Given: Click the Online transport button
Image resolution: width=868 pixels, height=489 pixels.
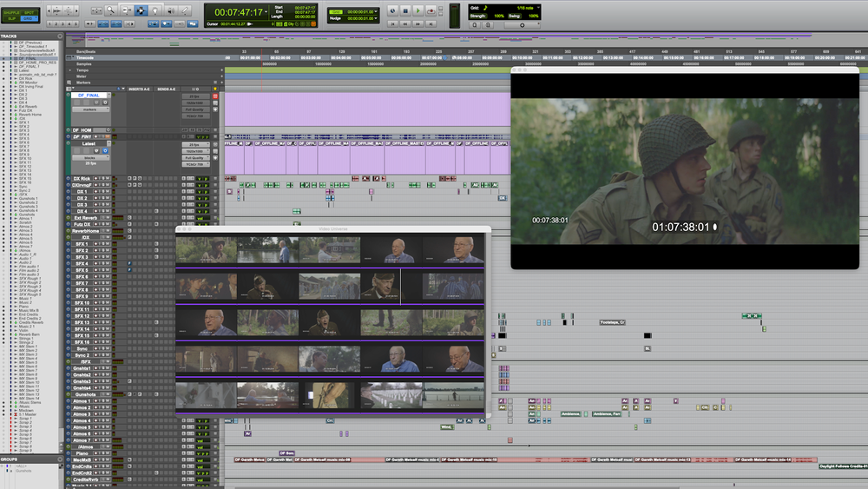Looking at the screenshot, I should (392, 10).
